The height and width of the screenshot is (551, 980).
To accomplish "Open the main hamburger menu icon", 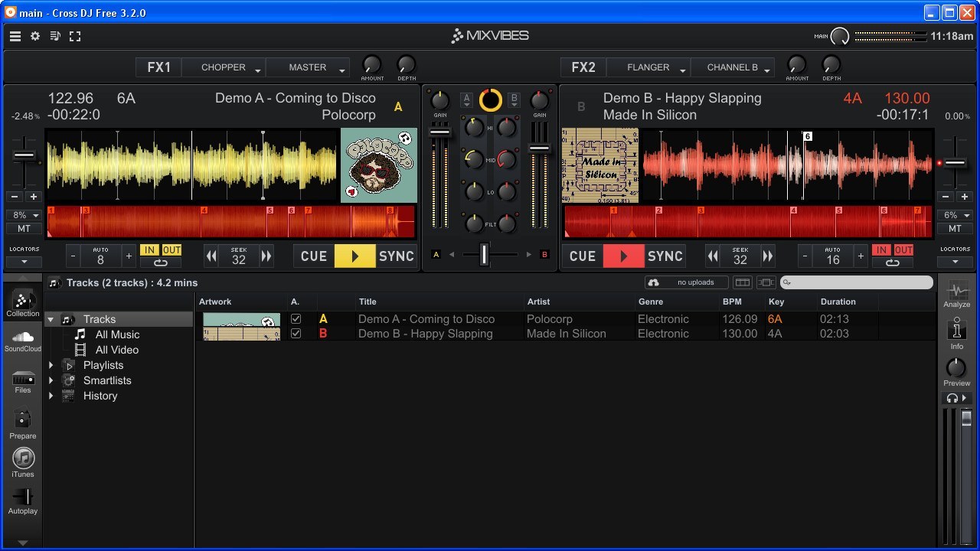I will tap(15, 36).
